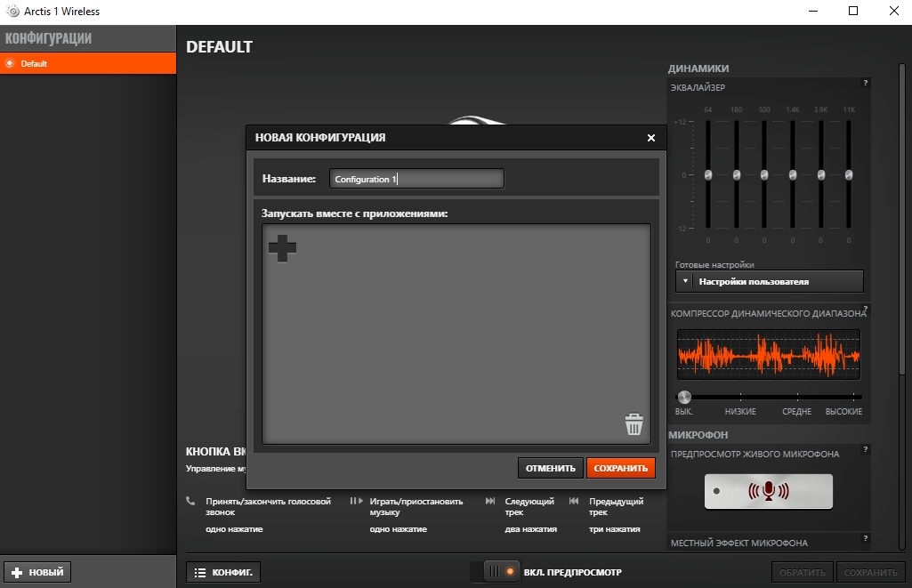Screen dimensions: 912x588
Task: Click the phone call icon
Action: click(190, 501)
